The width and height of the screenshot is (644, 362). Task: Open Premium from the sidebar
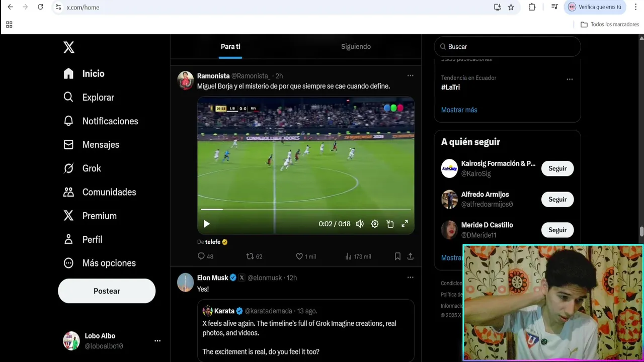[90, 216]
